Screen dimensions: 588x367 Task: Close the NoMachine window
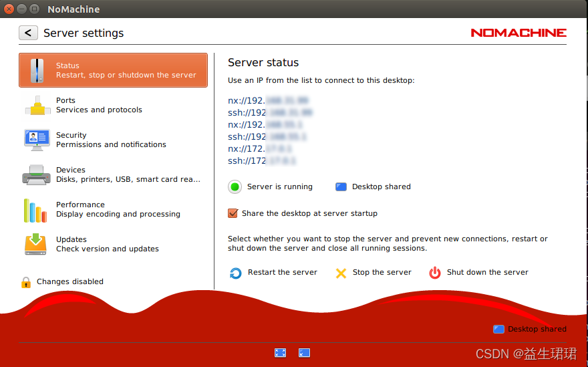point(9,9)
